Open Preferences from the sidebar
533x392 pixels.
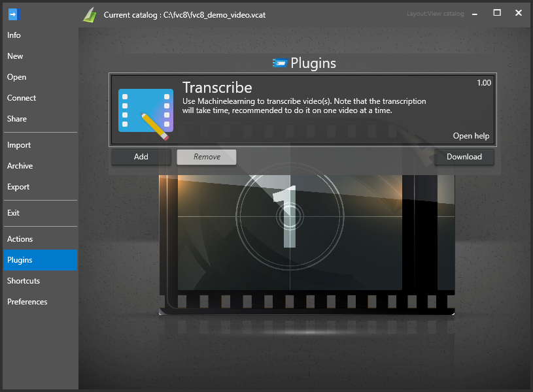[x=27, y=302]
